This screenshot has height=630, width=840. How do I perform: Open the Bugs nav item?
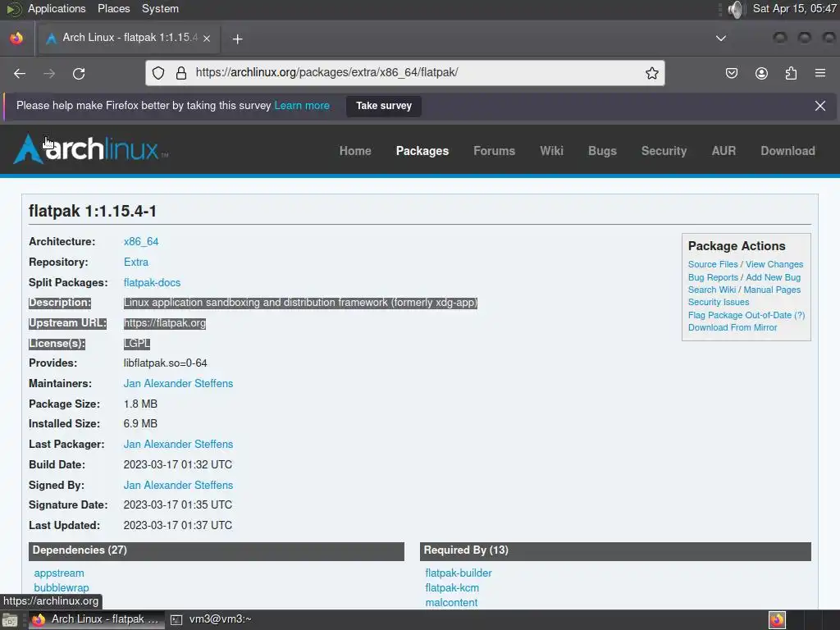[x=602, y=151]
